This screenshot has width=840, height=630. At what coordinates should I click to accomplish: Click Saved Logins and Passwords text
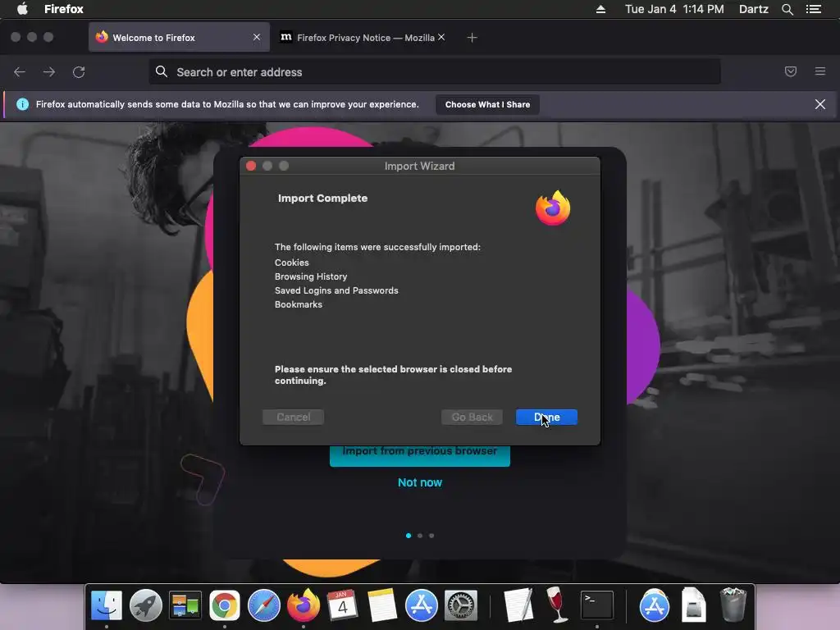(336, 290)
